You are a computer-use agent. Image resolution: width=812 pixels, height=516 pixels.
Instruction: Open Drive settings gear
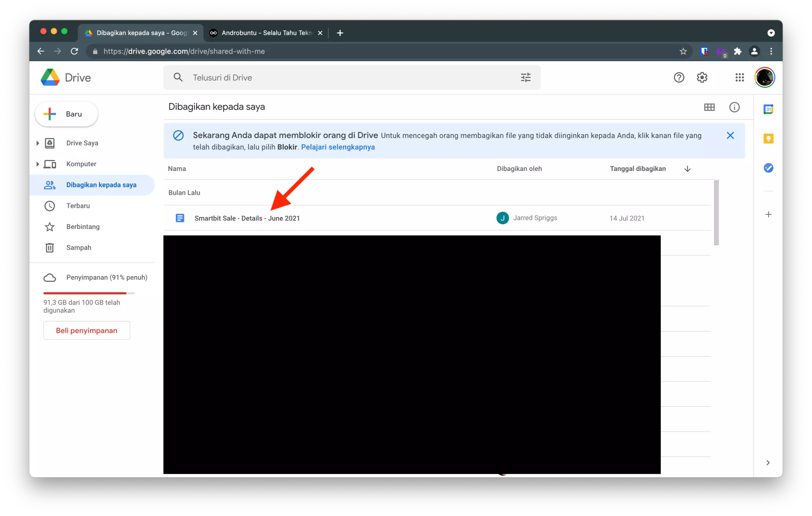(702, 77)
